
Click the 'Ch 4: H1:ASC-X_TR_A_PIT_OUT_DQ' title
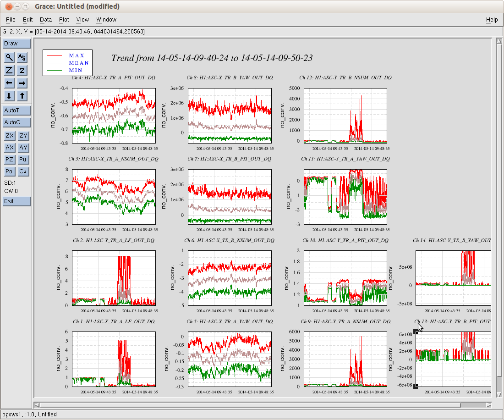[113, 77]
